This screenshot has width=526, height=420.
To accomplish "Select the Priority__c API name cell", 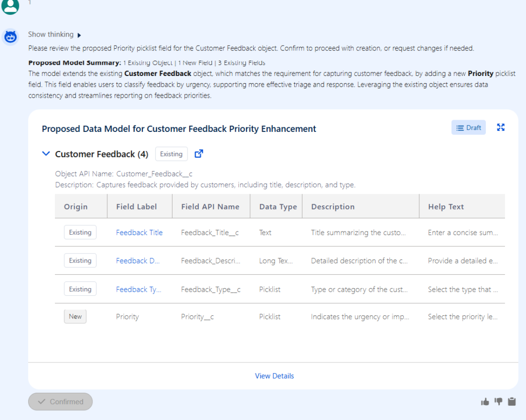I will (x=197, y=317).
